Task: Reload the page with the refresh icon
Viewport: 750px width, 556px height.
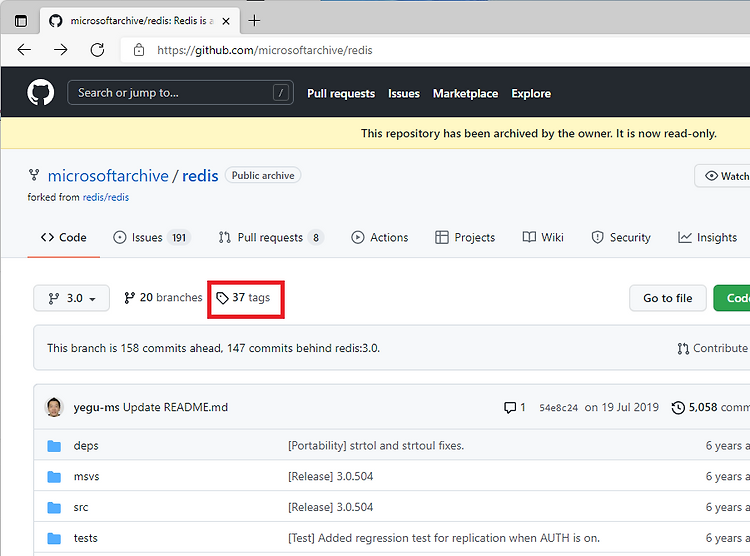Action: pos(98,50)
